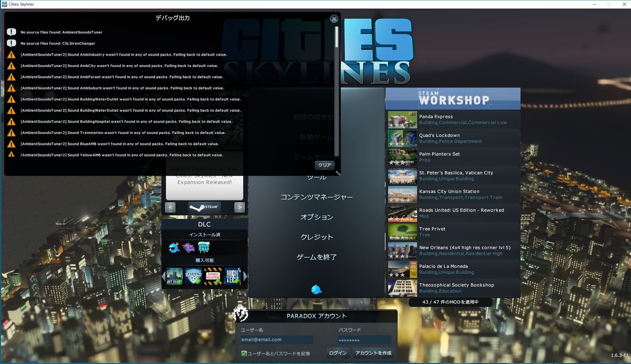Open オプション from the main menu
Viewport: 631px width, 364px height.
tap(317, 217)
